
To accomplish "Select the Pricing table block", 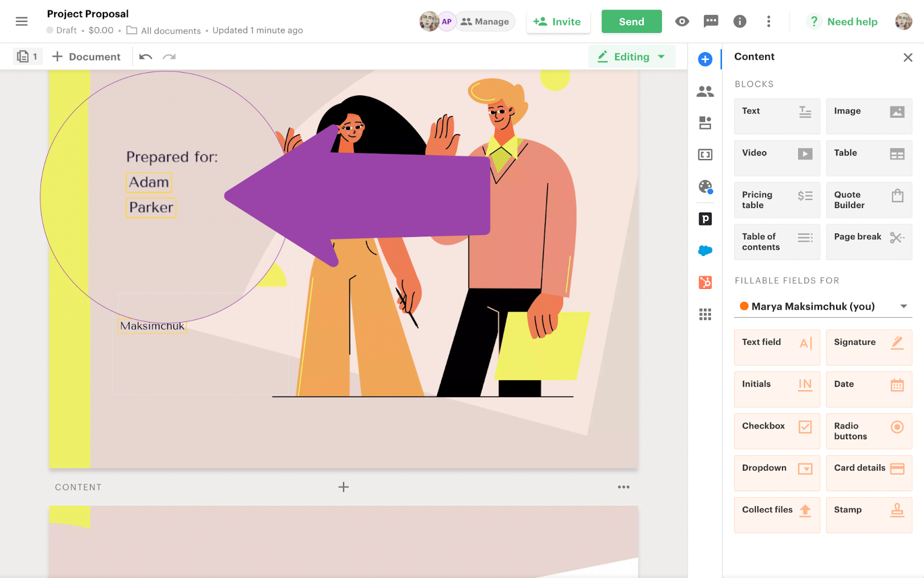I will (x=777, y=200).
